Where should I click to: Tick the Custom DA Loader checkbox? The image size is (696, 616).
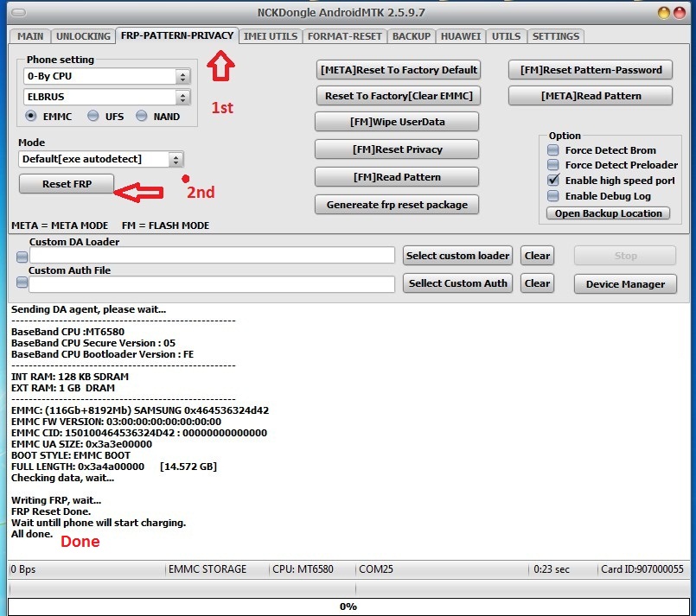tap(22, 257)
